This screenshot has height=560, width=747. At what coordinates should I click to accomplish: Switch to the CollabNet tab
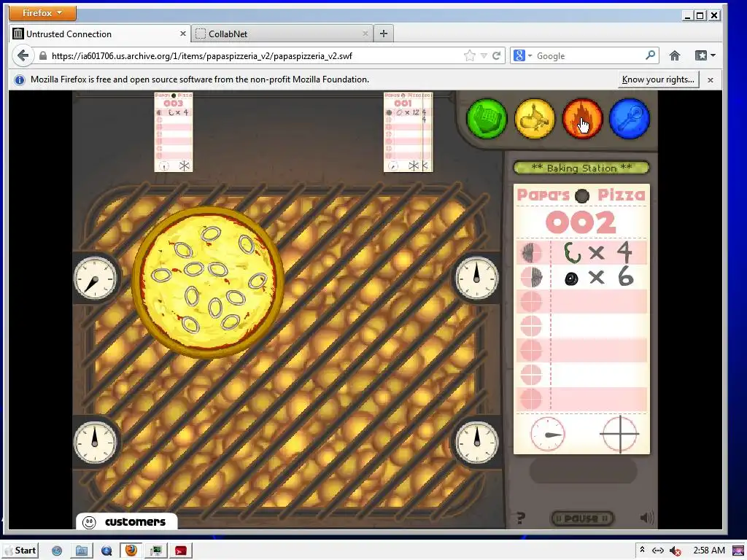point(282,34)
